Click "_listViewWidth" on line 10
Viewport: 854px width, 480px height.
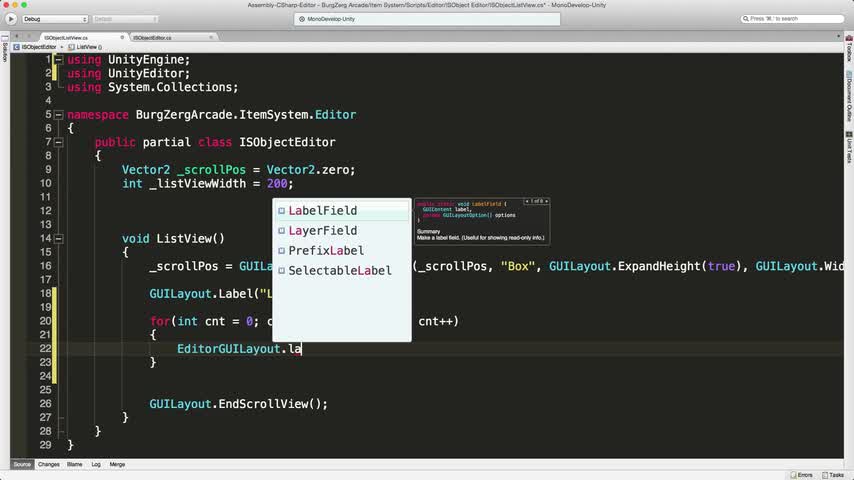[197, 184]
